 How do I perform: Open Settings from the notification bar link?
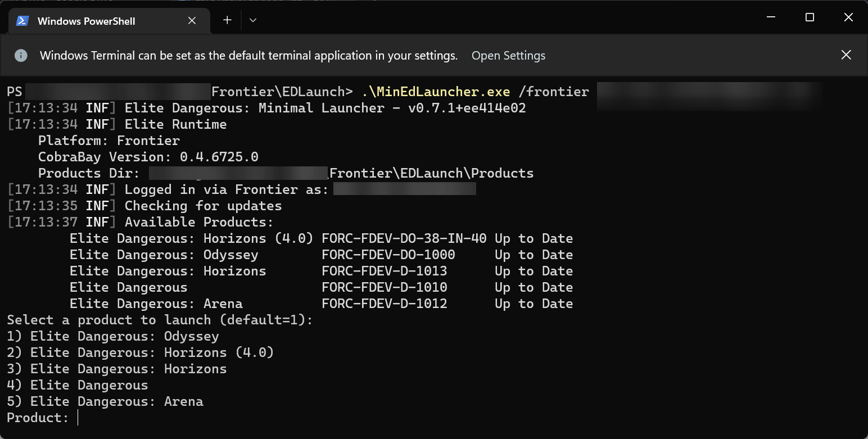508,56
